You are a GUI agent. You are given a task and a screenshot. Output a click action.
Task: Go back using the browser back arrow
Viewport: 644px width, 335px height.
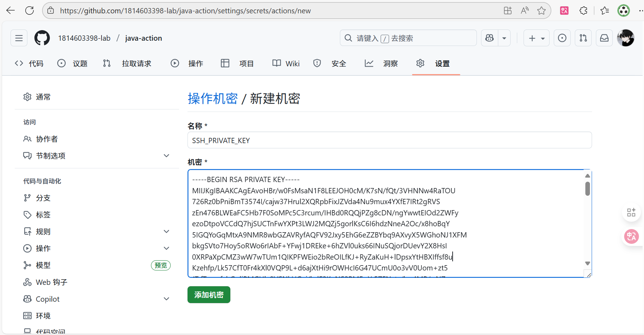pos(11,10)
